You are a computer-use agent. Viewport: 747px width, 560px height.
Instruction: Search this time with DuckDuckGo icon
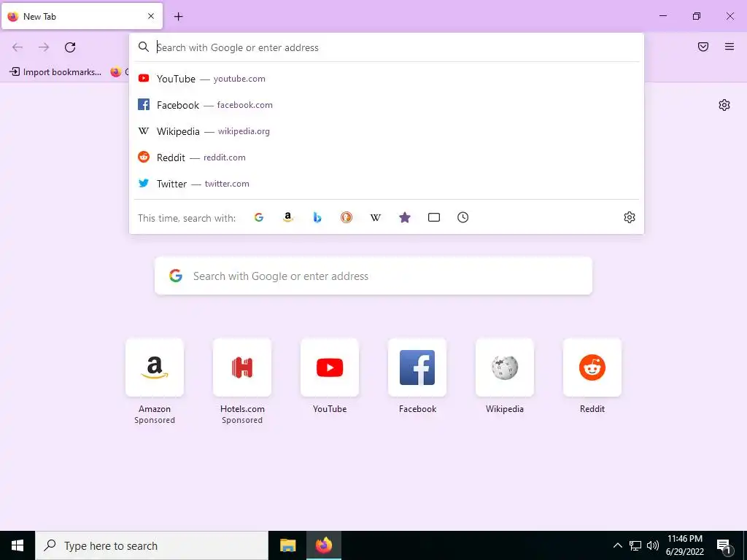click(347, 217)
